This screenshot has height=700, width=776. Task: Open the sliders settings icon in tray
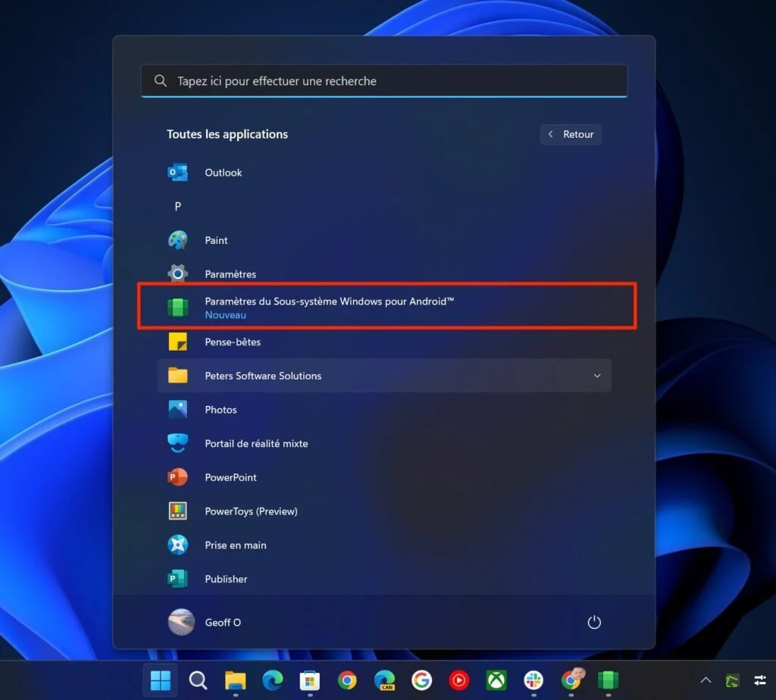(x=759, y=681)
